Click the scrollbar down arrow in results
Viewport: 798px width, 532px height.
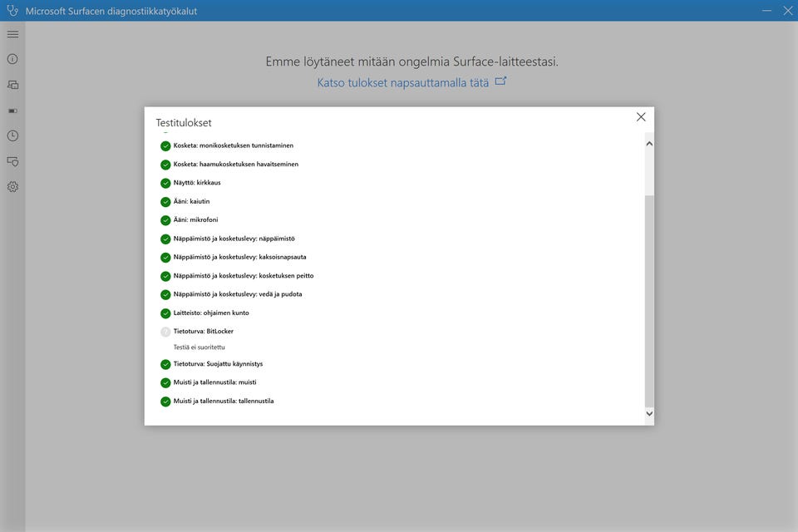(x=649, y=413)
